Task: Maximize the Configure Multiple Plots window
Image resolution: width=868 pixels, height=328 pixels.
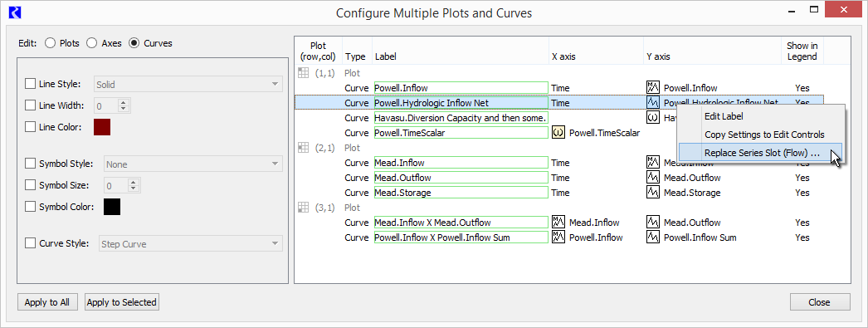Action: coord(814,9)
